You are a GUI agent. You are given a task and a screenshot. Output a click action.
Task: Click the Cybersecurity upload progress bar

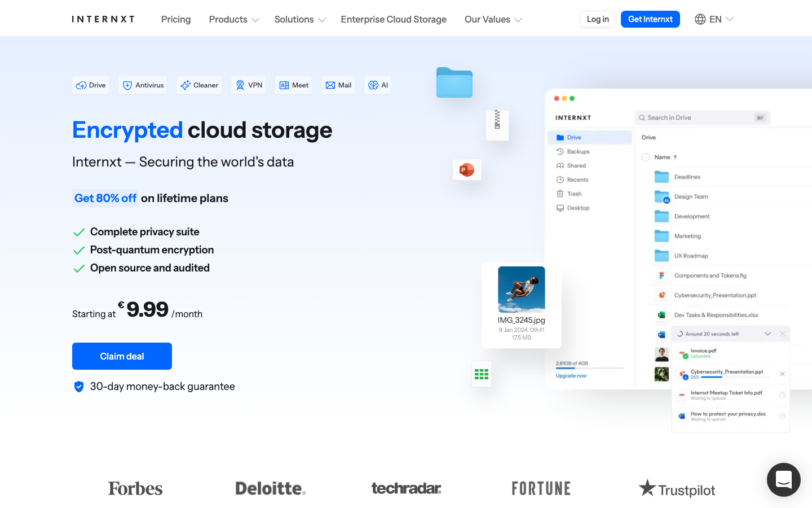click(x=736, y=377)
